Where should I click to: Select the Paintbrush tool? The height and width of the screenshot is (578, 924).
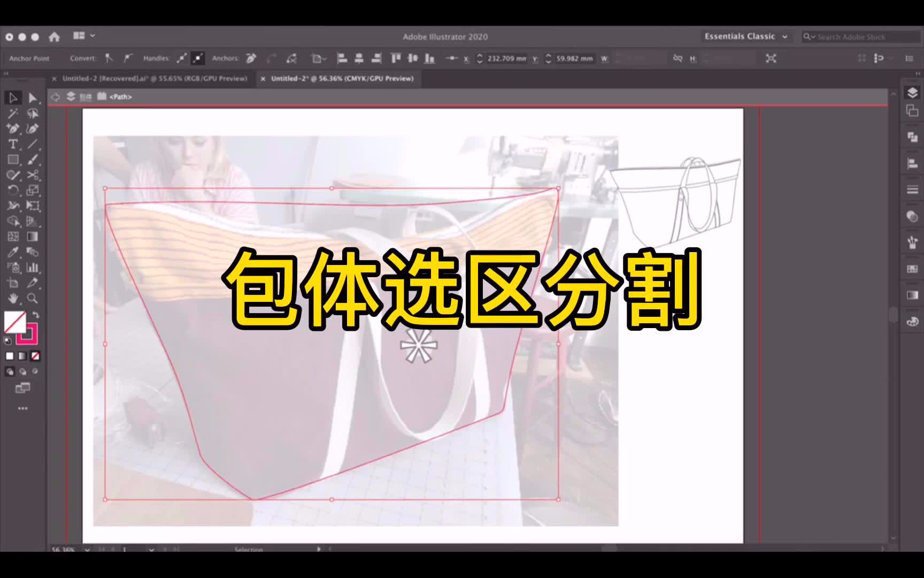[x=33, y=159]
